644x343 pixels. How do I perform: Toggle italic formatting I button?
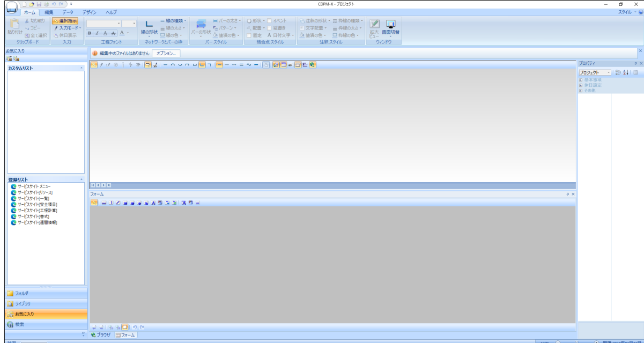tap(98, 33)
